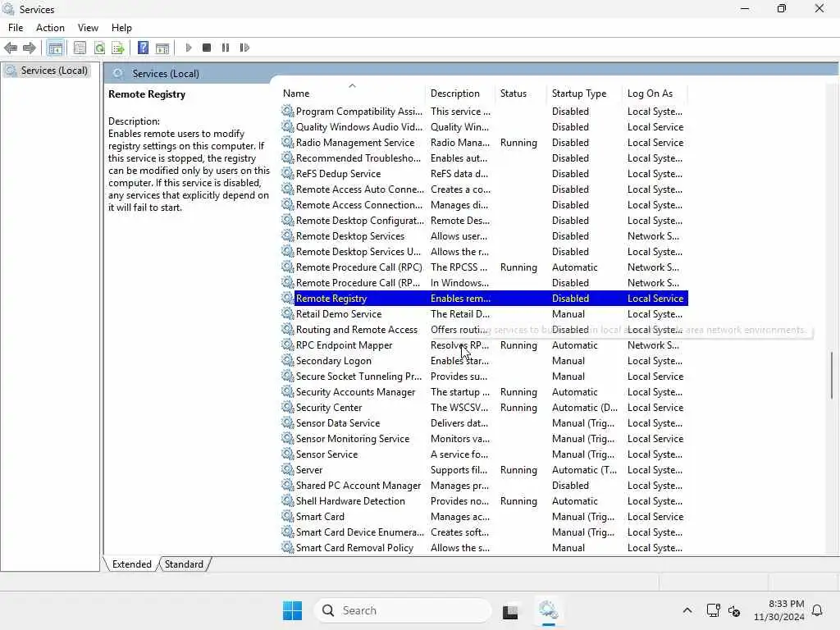Viewport: 840px width, 630px height.
Task: Select the Program Compatibility Assistant service row
Action: click(x=484, y=112)
